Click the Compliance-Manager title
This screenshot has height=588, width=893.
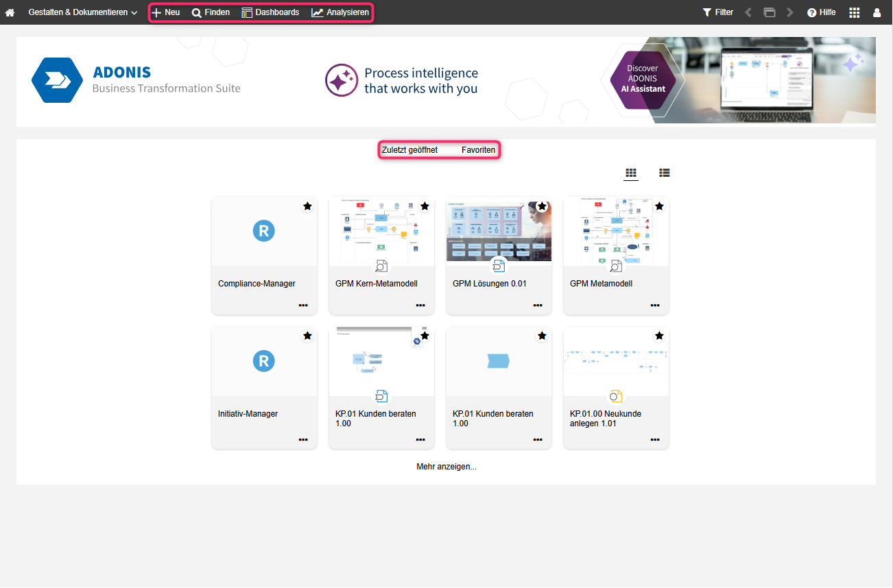click(x=257, y=284)
